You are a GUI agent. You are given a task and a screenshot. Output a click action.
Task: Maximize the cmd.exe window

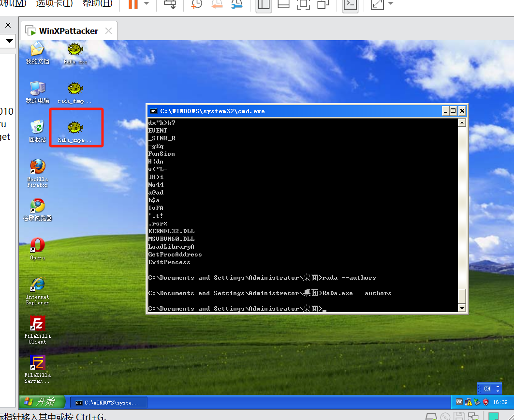tap(453, 111)
